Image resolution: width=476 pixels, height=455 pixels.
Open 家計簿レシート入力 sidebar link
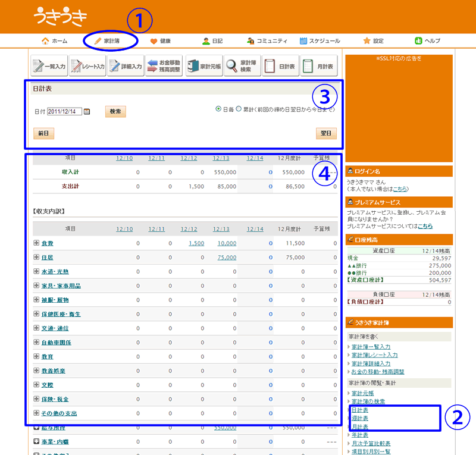[375, 355]
